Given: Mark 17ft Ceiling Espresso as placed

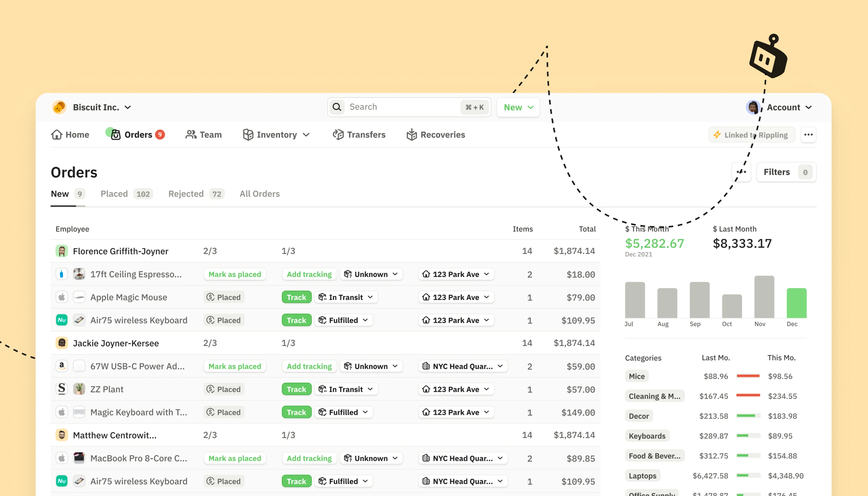Looking at the screenshot, I should coord(235,274).
